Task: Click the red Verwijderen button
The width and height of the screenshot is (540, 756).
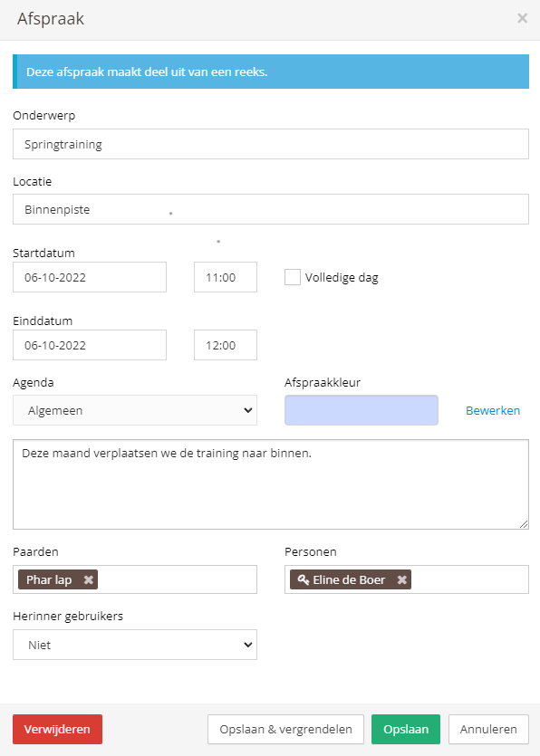Action: coord(57,729)
